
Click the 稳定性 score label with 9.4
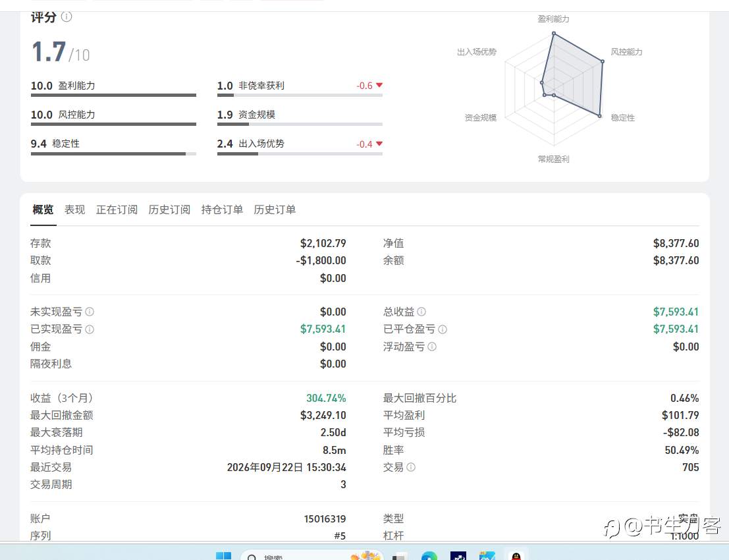[x=66, y=144]
